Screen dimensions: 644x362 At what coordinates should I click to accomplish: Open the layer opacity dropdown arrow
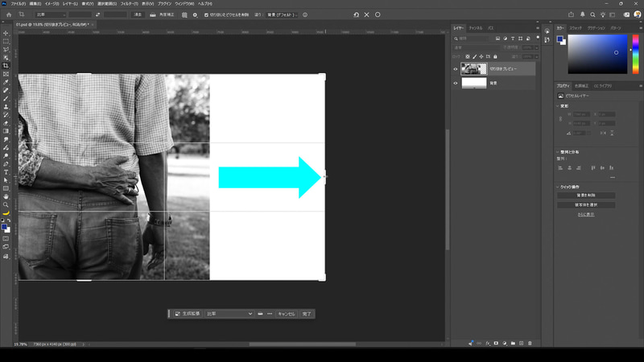point(536,47)
